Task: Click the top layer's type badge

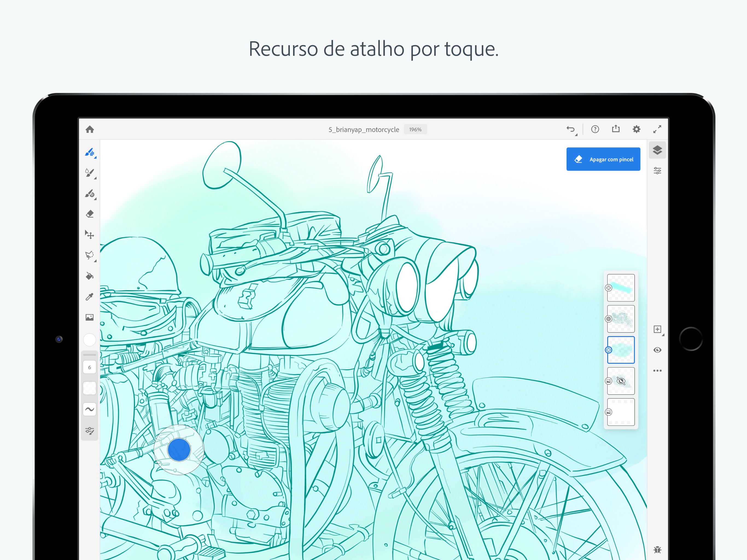Action: click(609, 288)
